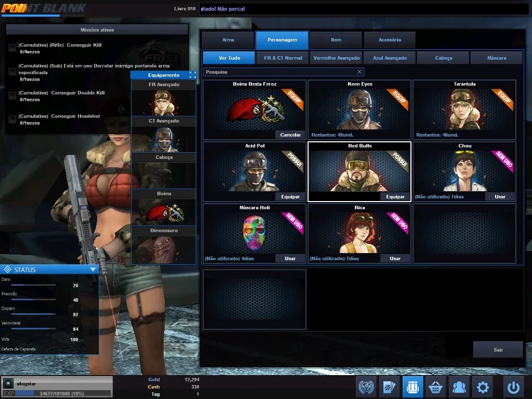Screen dimensions: 532x399
Task: Select the Chou character card
Action: click(464, 171)
